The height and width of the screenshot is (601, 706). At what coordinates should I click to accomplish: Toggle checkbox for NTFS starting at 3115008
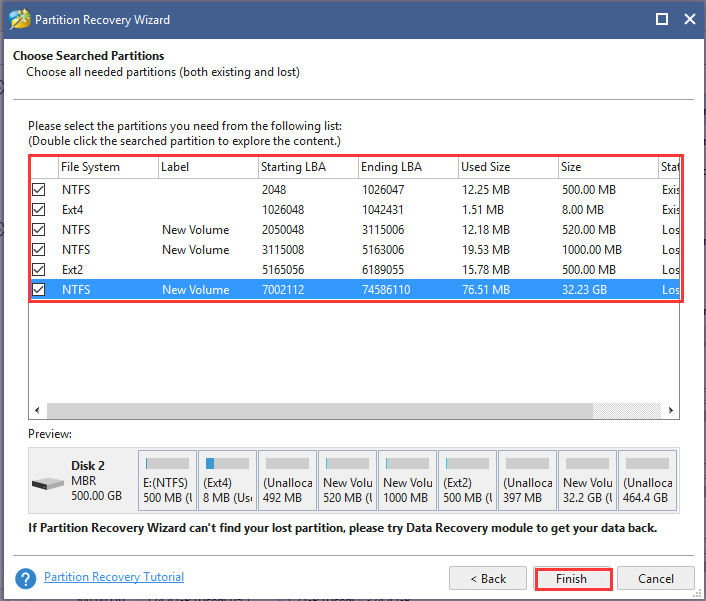[39, 249]
